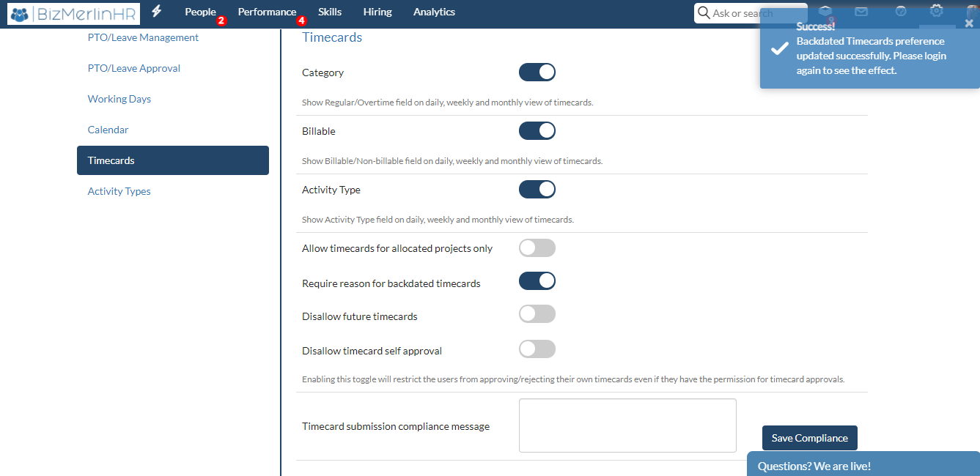980x476 pixels.
Task: Open the Performance menu
Action: pos(267,12)
